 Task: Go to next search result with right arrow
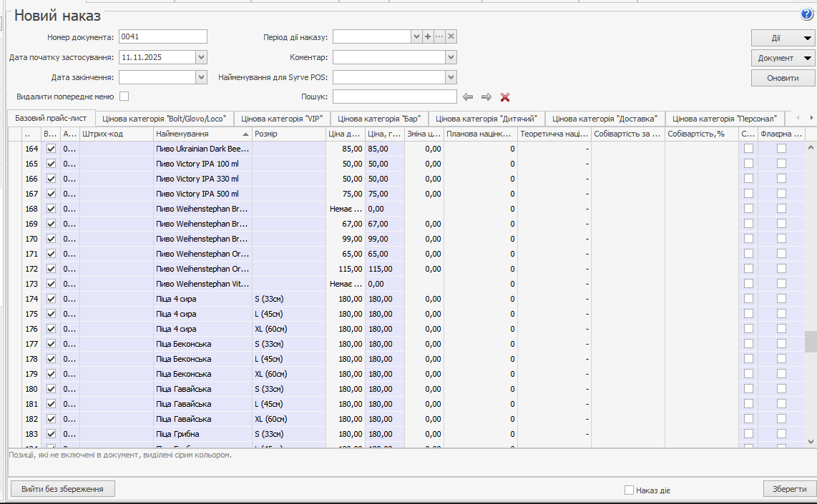coord(486,97)
